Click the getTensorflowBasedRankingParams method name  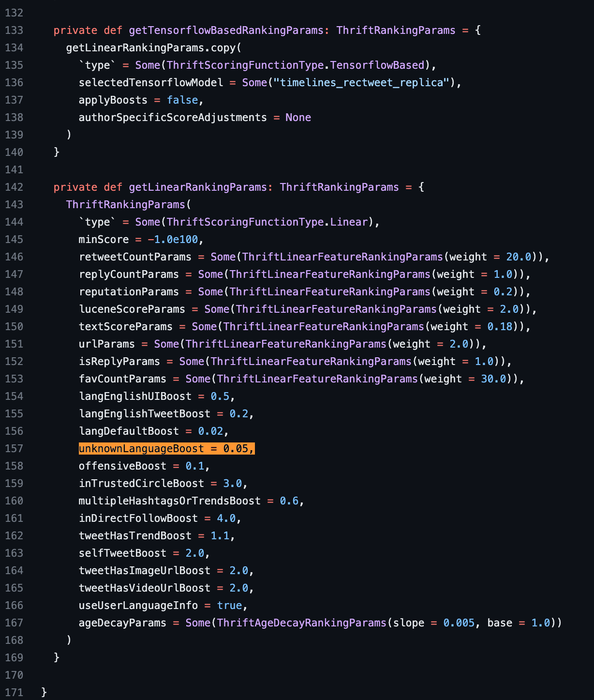(x=226, y=30)
